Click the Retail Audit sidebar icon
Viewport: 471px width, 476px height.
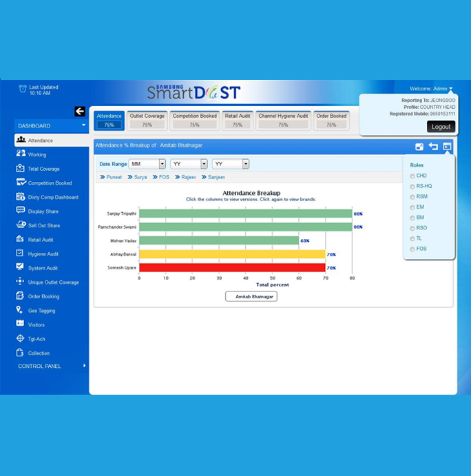pyautogui.click(x=20, y=238)
